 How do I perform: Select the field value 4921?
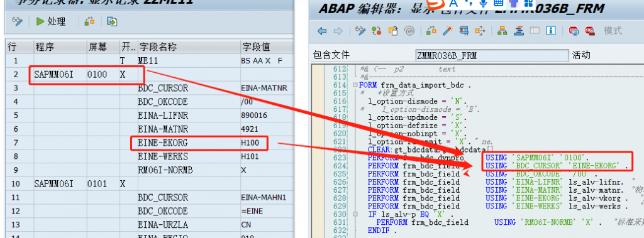coord(267,129)
